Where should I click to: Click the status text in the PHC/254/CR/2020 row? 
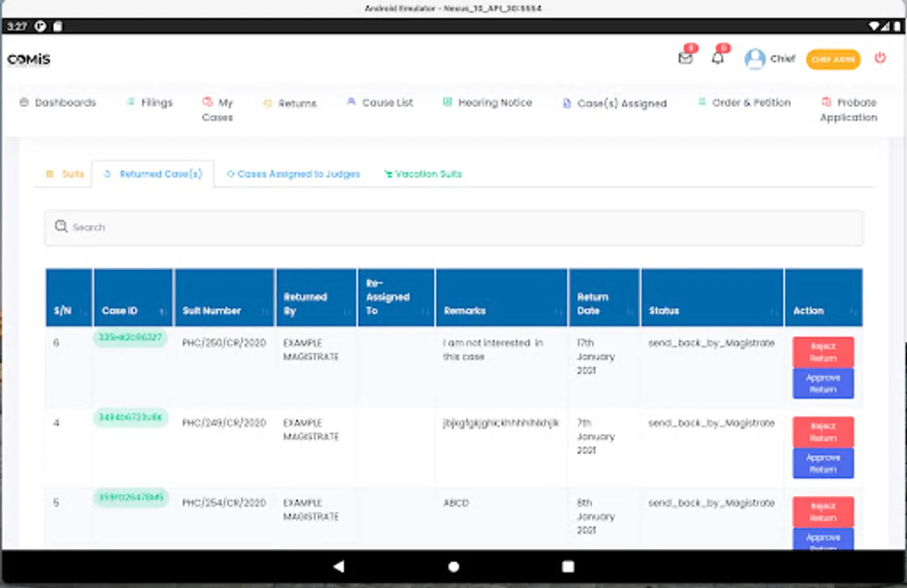click(x=712, y=502)
